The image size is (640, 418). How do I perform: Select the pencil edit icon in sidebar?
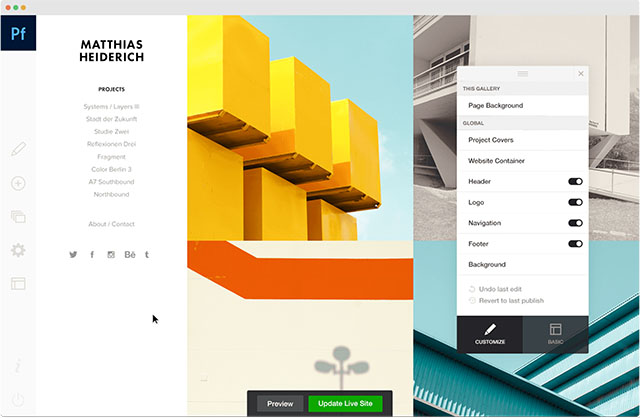pos(18,149)
